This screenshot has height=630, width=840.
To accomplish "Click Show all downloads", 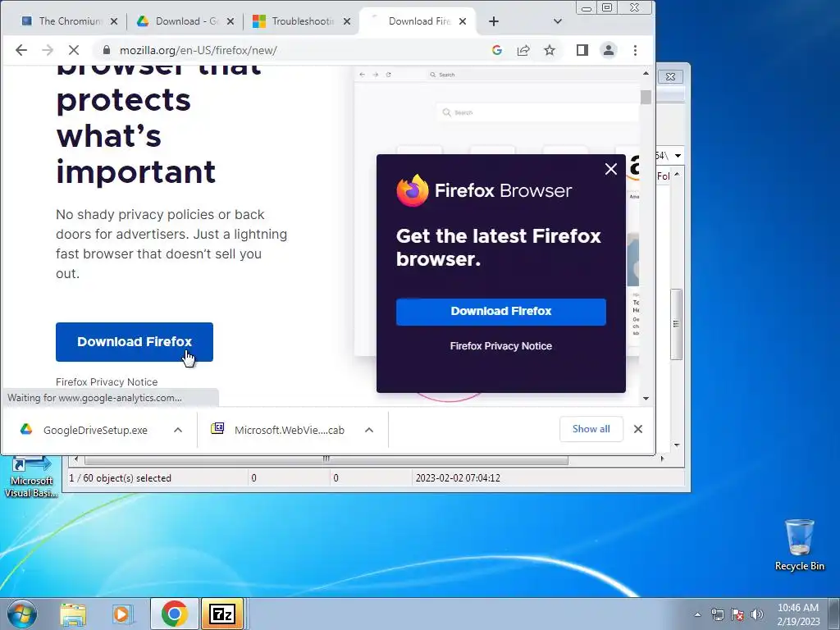I will [x=591, y=429].
